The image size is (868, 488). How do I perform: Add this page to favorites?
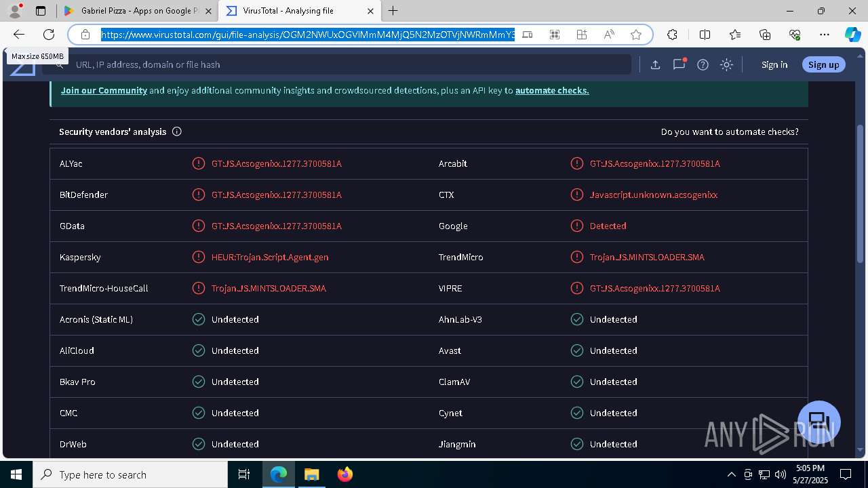[x=636, y=35]
